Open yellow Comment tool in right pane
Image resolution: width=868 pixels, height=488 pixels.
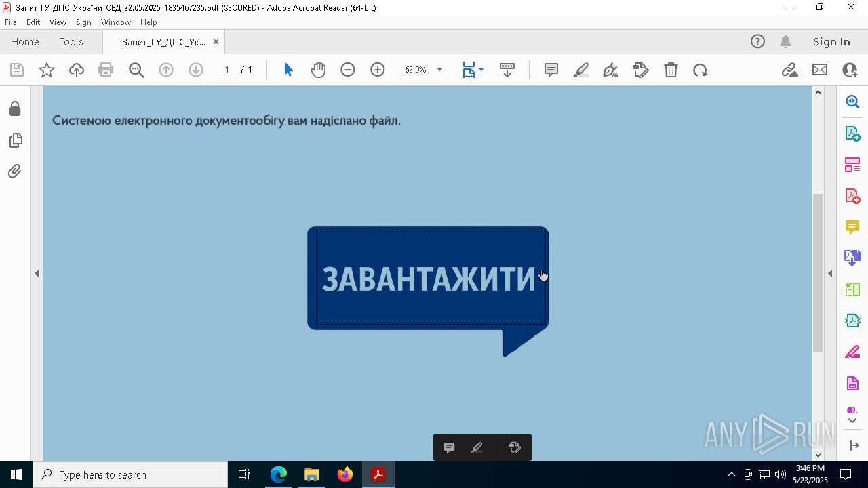(852, 227)
